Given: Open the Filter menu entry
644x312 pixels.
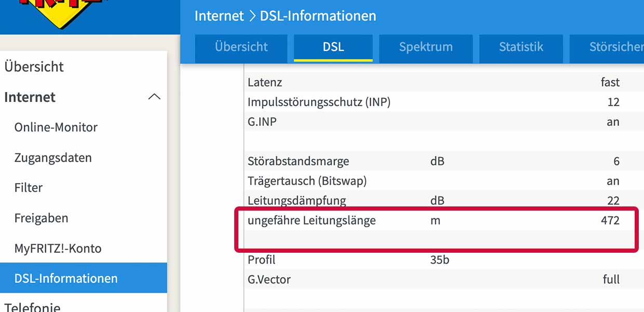Looking at the screenshot, I should (29, 188).
